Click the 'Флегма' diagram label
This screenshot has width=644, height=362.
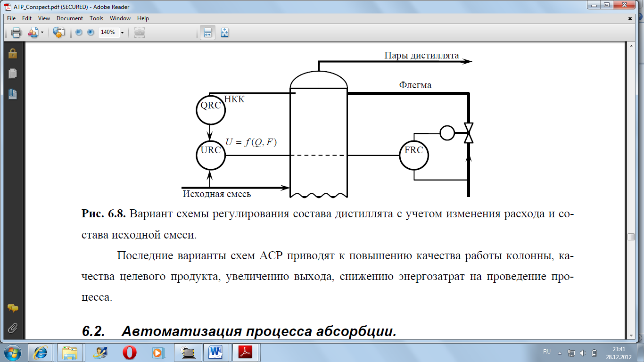pos(415,85)
